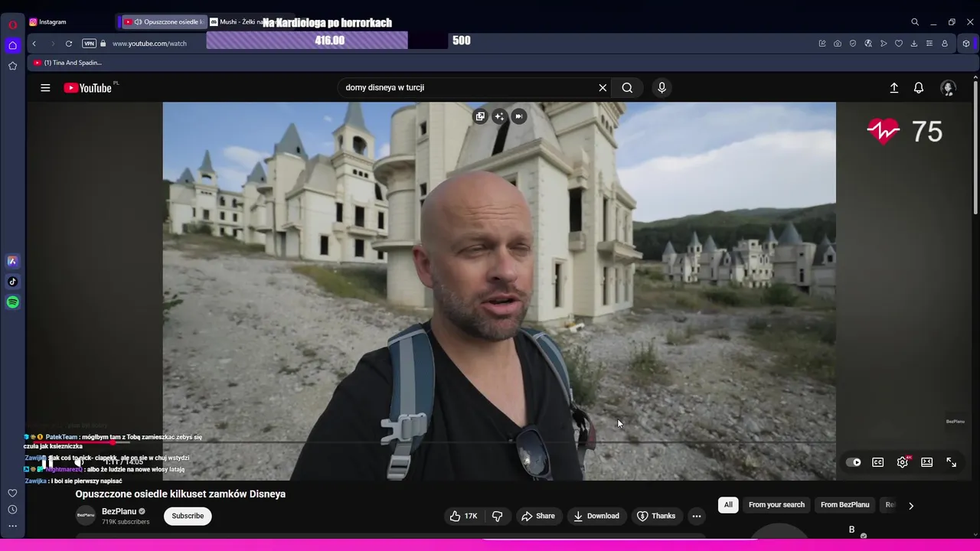Open Tina And Spadin bookmark

[x=67, y=63]
